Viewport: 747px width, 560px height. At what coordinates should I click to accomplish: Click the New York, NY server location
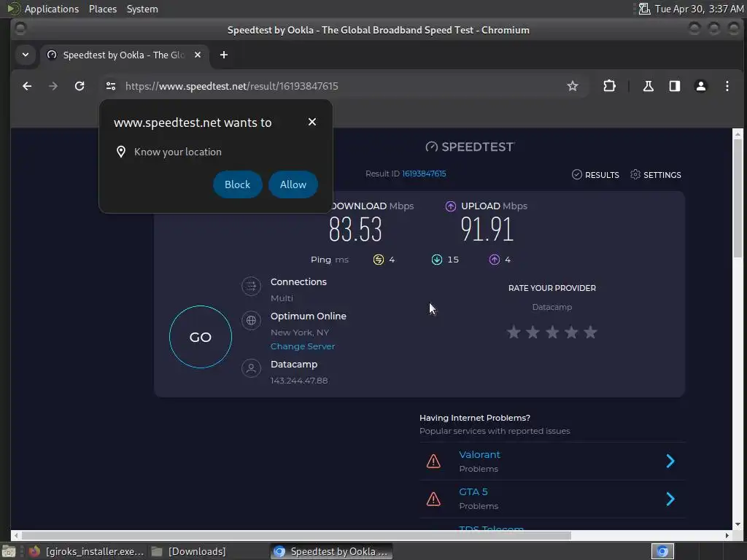point(300,332)
